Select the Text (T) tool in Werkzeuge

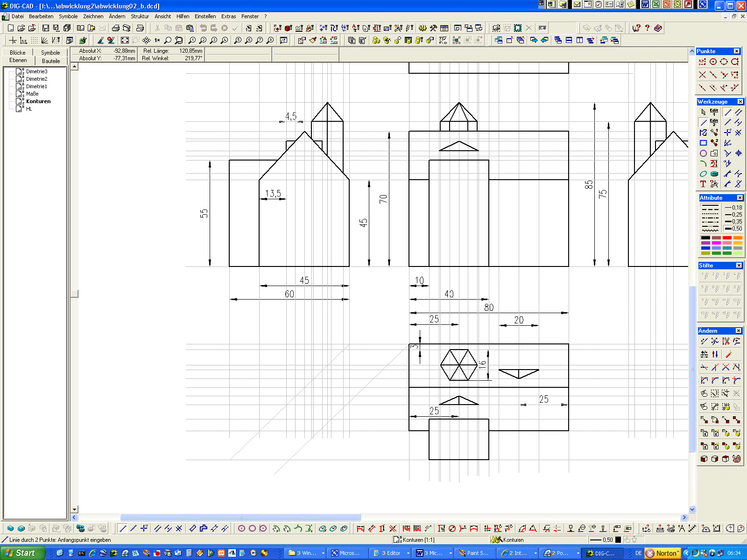703,184
